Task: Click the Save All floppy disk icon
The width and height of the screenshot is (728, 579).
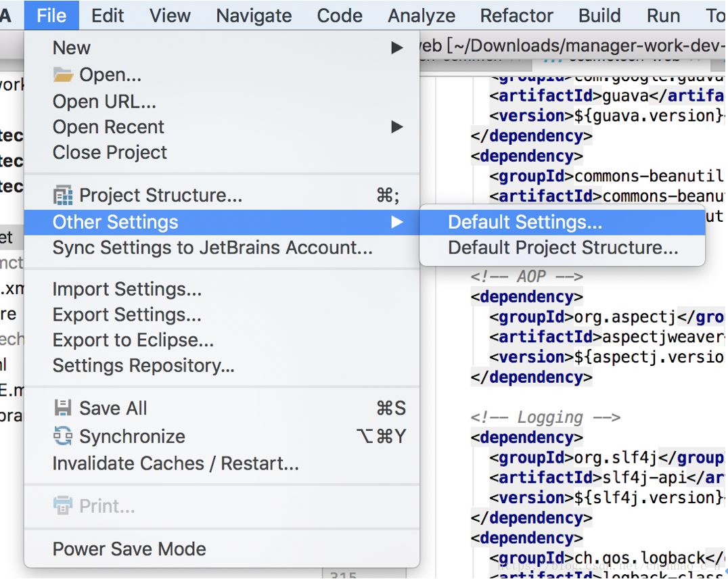Action: click(63, 408)
